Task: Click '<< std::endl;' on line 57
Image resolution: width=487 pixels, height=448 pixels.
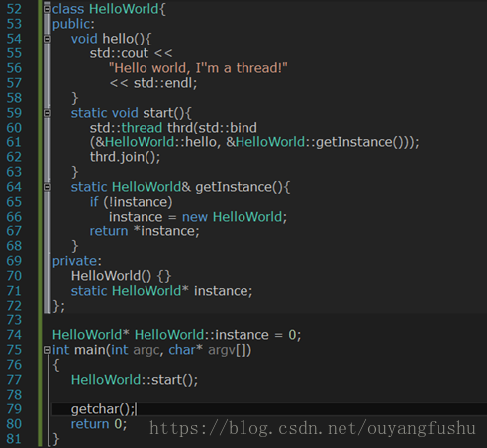Action: tap(153, 83)
